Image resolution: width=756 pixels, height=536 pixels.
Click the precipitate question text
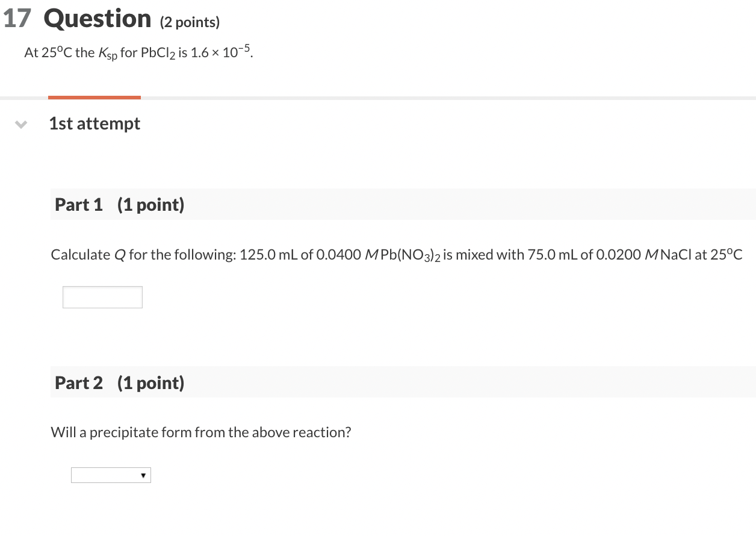[201, 432]
